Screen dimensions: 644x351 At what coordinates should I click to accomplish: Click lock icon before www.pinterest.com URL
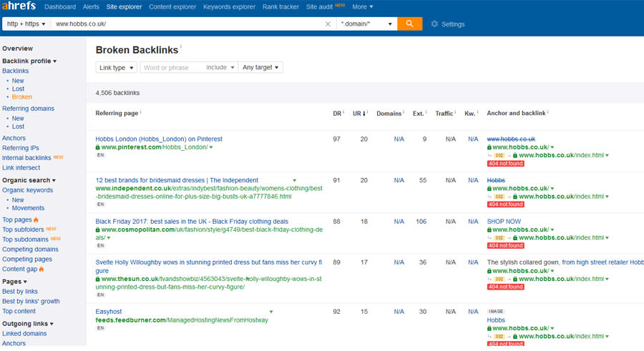tap(98, 147)
